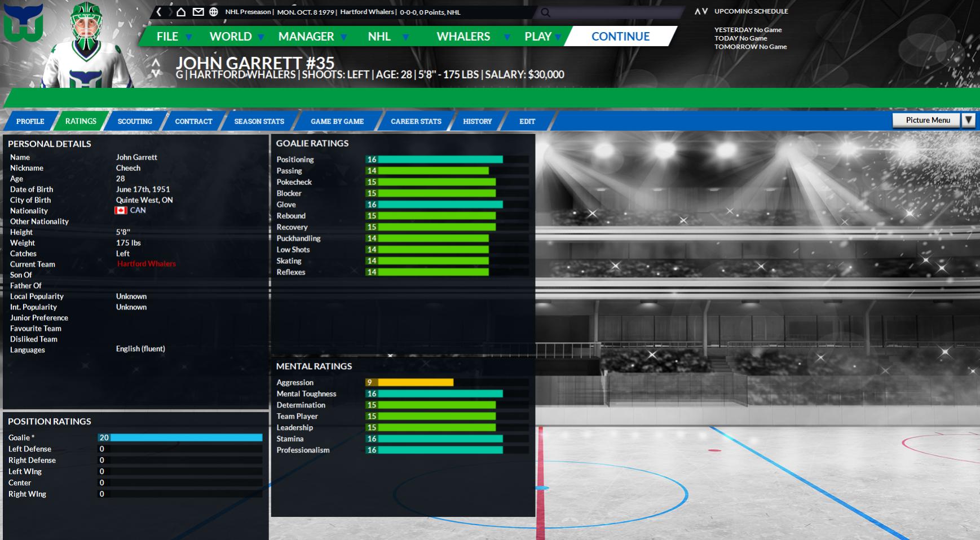Click the Picture Menu button

[928, 120]
